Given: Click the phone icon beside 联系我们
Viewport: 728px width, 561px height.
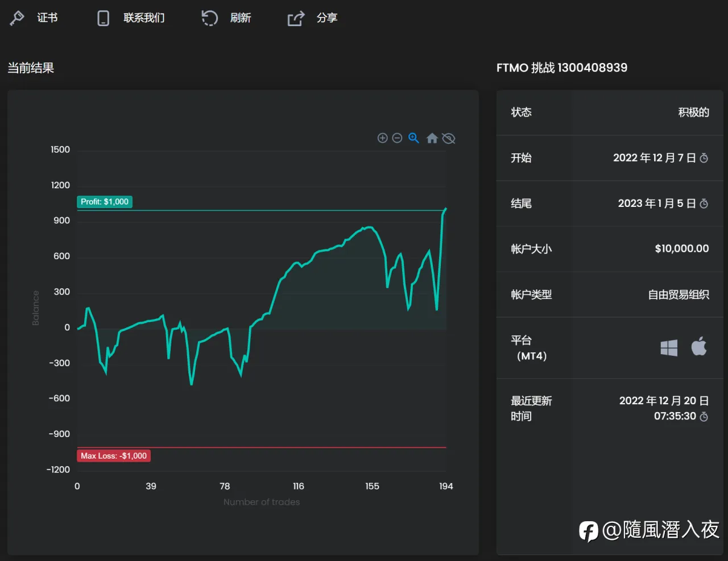Looking at the screenshot, I should tap(103, 18).
